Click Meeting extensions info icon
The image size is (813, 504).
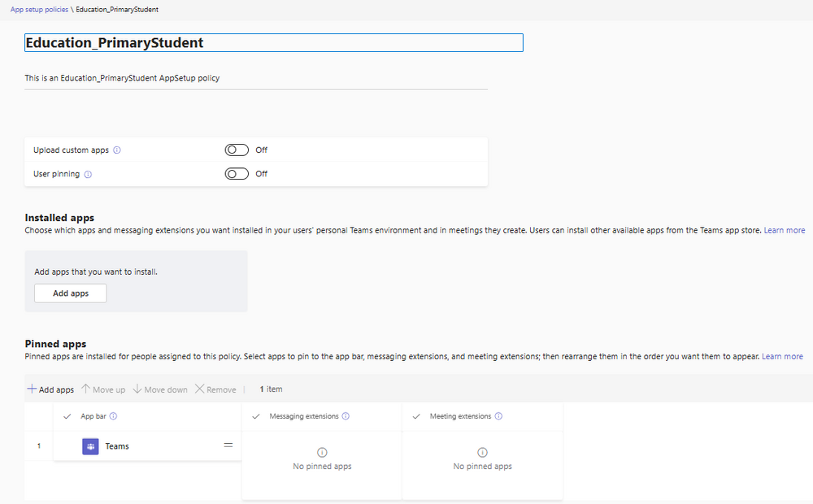point(498,416)
